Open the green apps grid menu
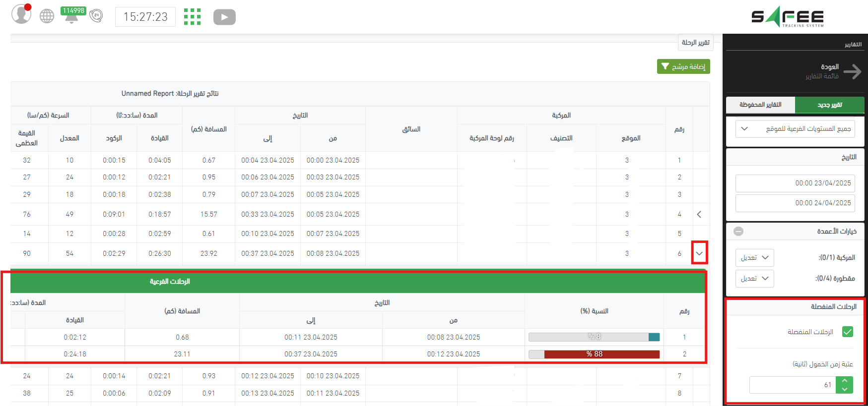 click(192, 17)
